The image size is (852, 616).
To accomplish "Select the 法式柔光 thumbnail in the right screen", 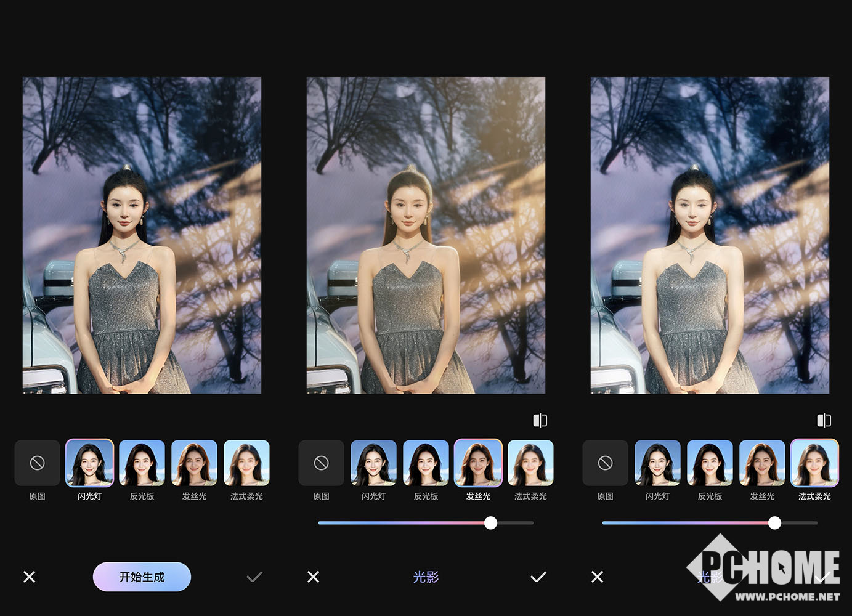I will [814, 463].
